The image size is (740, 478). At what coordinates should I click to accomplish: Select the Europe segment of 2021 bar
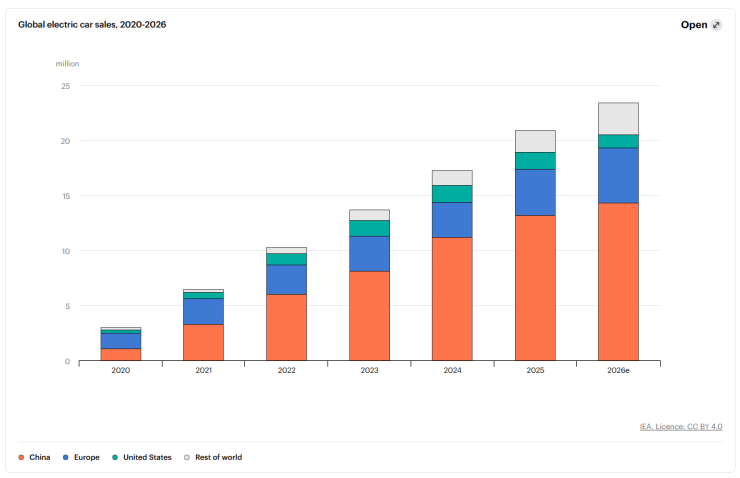point(203,311)
